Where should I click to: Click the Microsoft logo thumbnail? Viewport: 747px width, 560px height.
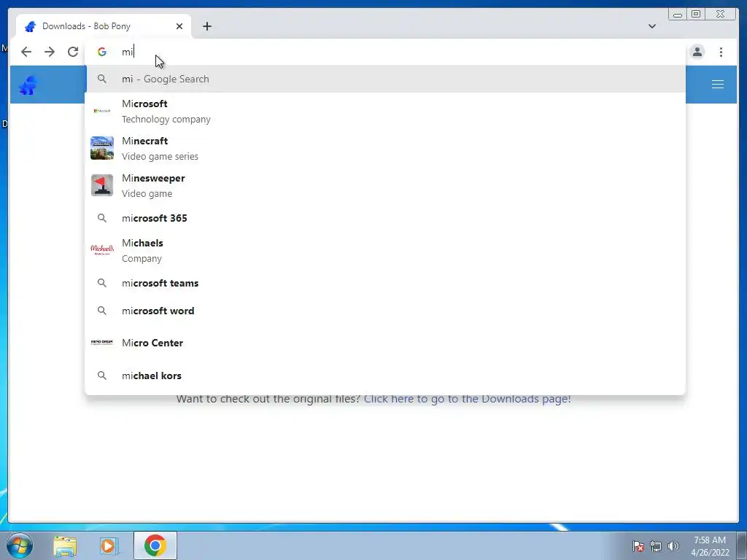point(102,111)
